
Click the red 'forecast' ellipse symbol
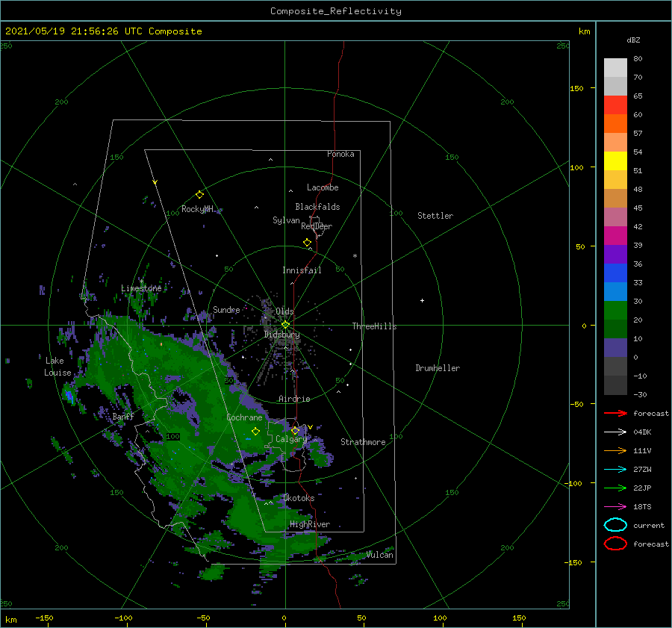coord(615,544)
